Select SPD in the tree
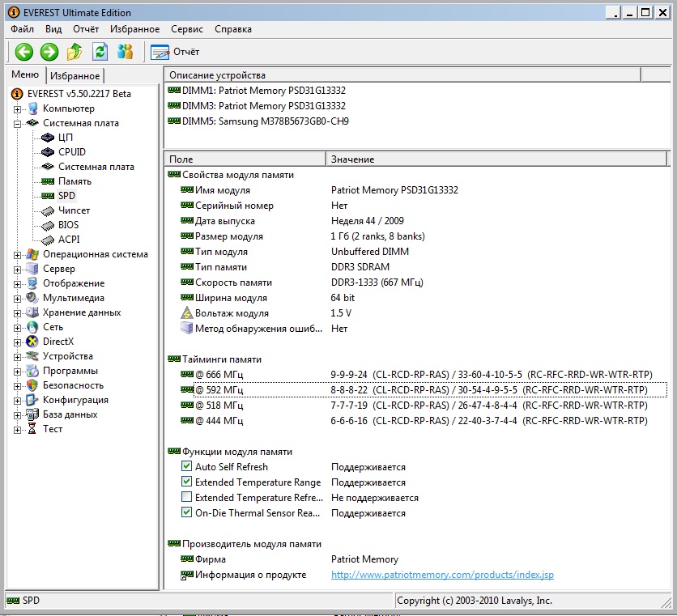The image size is (677, 616). [x=66, y=196]
